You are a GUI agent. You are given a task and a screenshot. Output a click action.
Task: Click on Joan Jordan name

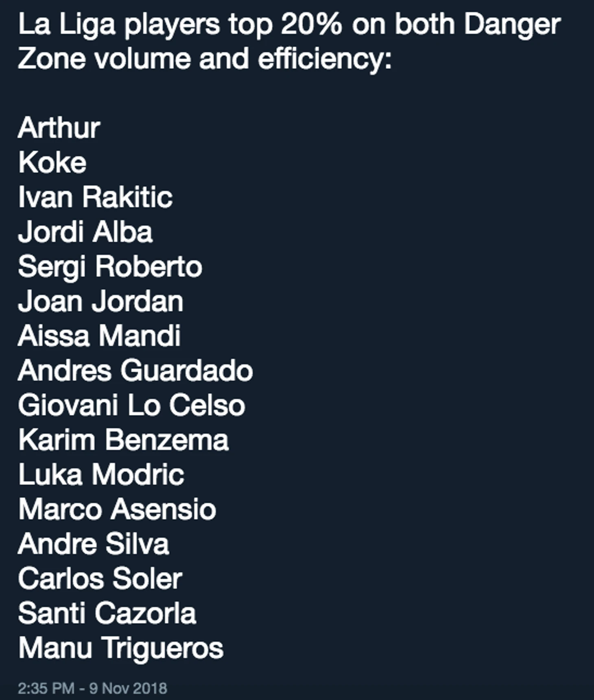pos(100,301)
